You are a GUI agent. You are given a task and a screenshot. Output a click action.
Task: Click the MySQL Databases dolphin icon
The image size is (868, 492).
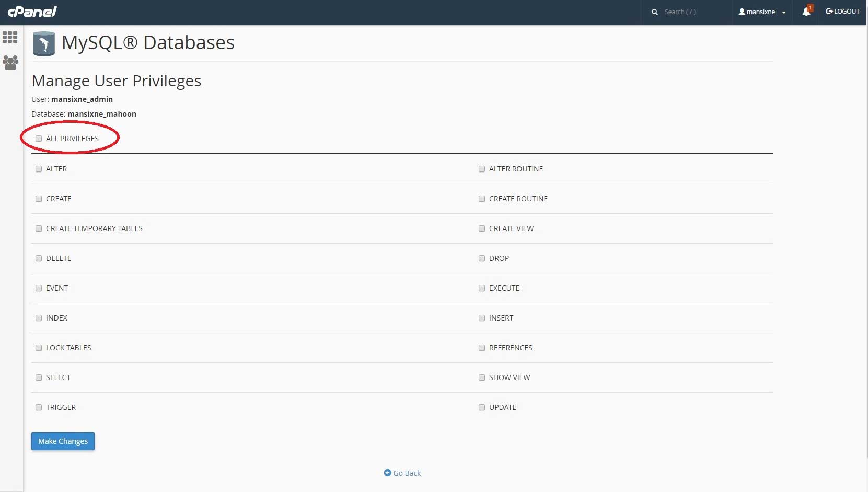point(44,43)
